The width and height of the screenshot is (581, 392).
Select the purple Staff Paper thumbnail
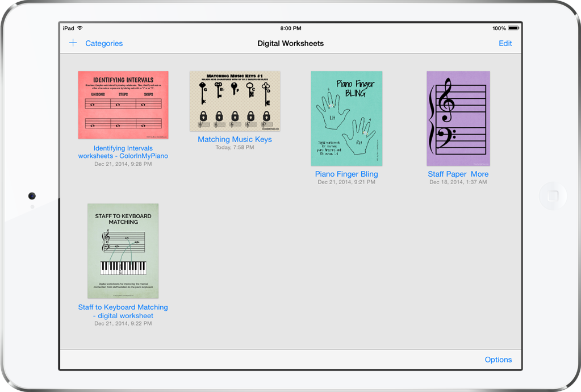pyautogui.click(x=458, y=118)
